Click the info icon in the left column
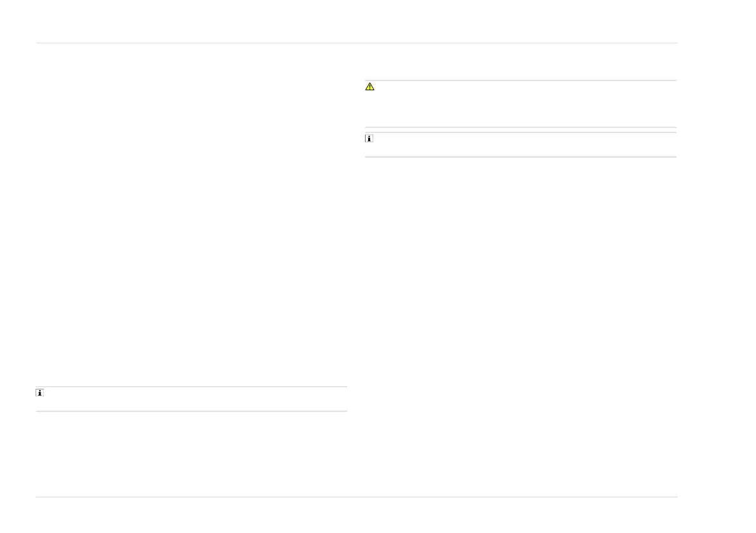 (x=39, y=393)
